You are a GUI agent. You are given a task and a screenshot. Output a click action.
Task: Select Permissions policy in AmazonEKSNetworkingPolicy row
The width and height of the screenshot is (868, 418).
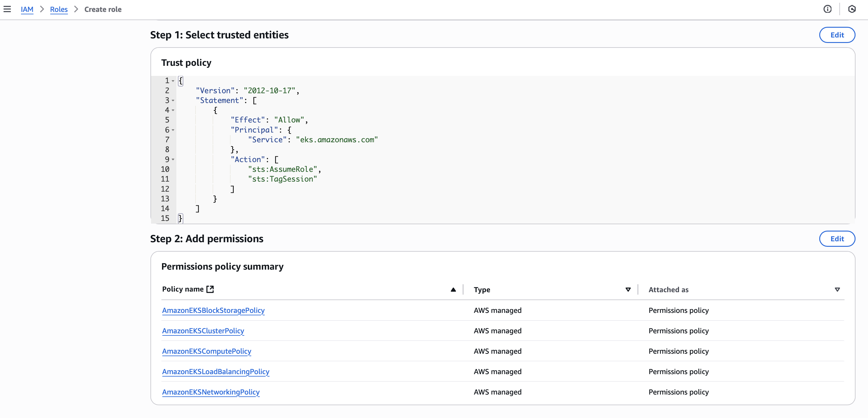click(x=678, y=392)
